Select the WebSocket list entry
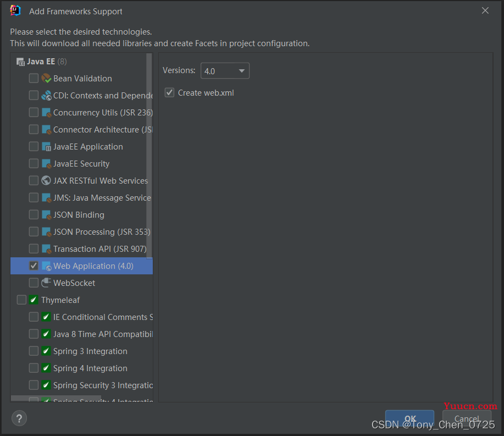Screen dimensions: 504x436 [x=82, y=283]
